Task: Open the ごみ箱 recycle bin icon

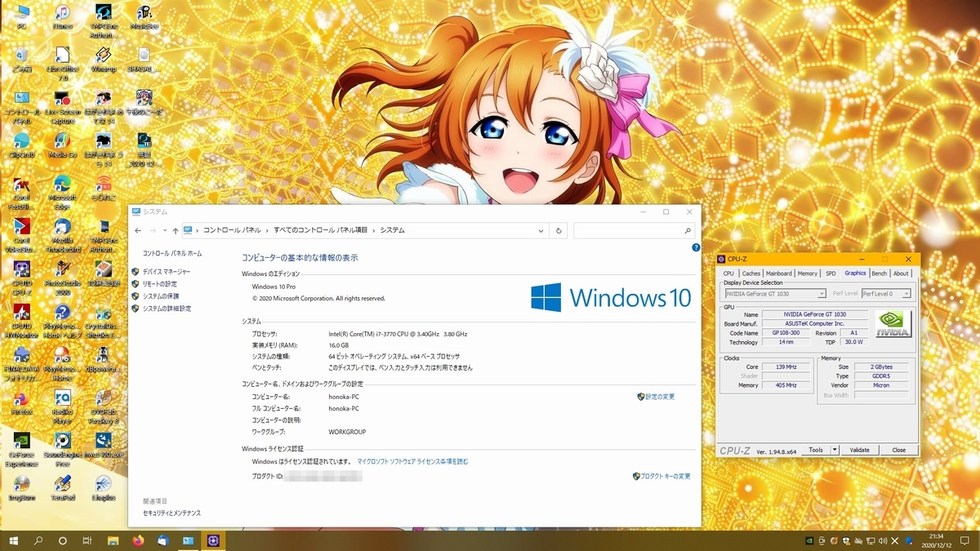Action: (22, 60)
